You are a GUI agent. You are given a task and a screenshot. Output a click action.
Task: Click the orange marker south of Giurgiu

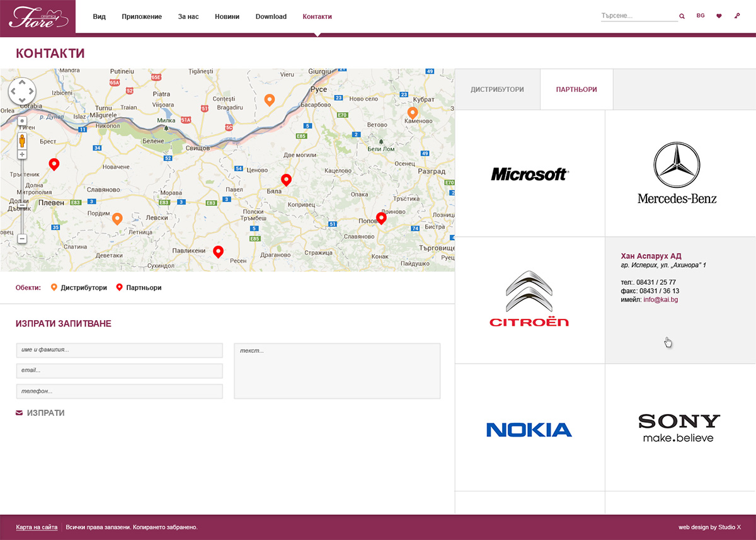[269, 100]
